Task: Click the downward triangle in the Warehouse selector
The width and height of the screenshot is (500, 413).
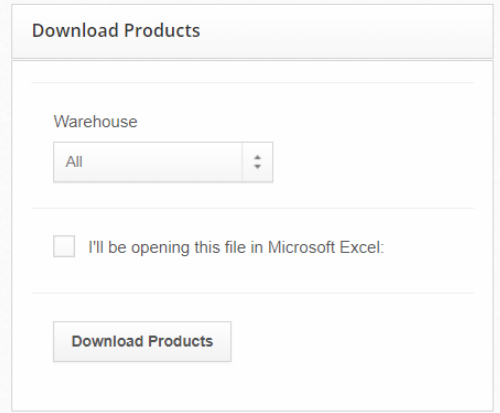Action: click(257, 167)
